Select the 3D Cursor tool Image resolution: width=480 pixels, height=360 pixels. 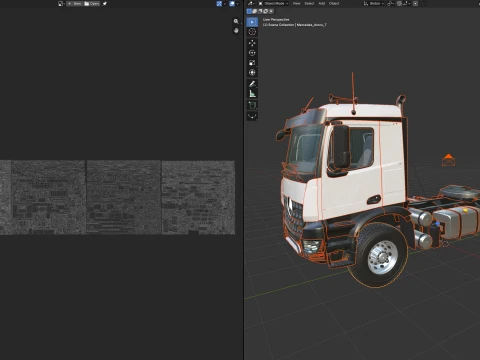pyautogui.click(x=252, y=32)
